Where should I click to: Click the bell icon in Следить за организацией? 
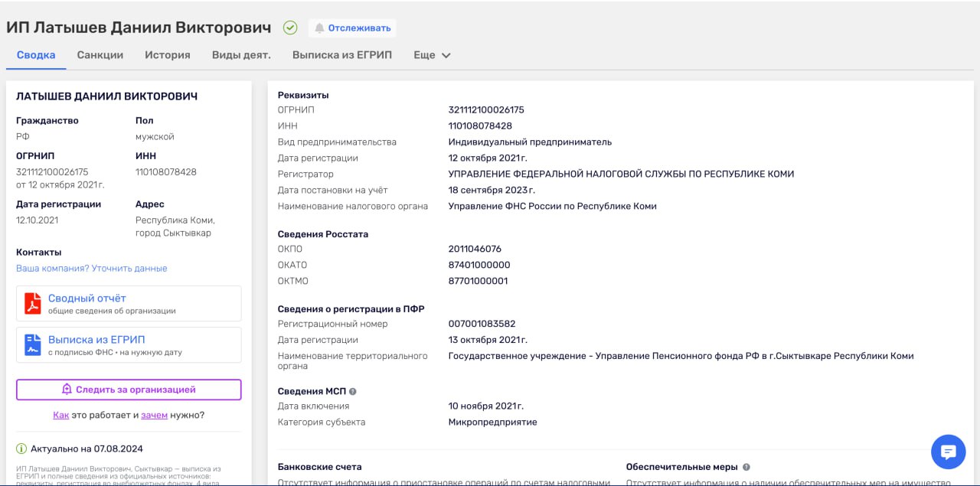[67, 390]
